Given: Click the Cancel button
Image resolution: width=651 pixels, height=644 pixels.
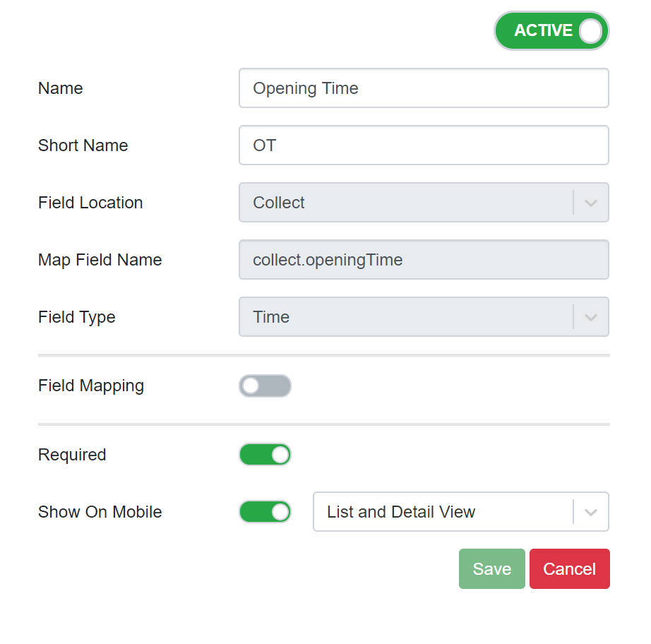Looking at the screenshot, I should click(569, 568).
